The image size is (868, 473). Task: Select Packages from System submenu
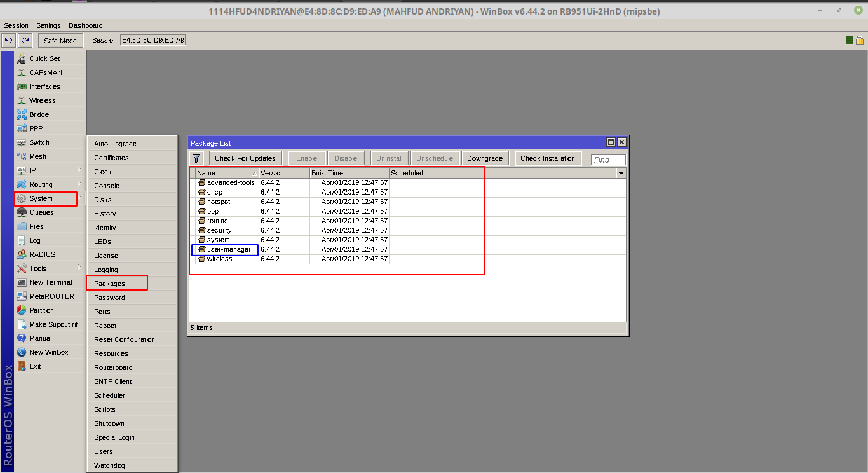pyautogui.click(x=132, y=284)
